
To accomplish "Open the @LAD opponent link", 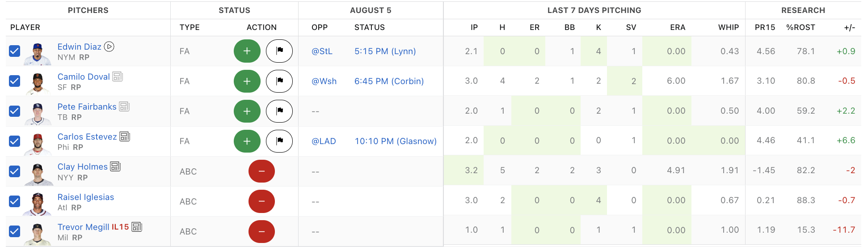I will click(324, 141).
